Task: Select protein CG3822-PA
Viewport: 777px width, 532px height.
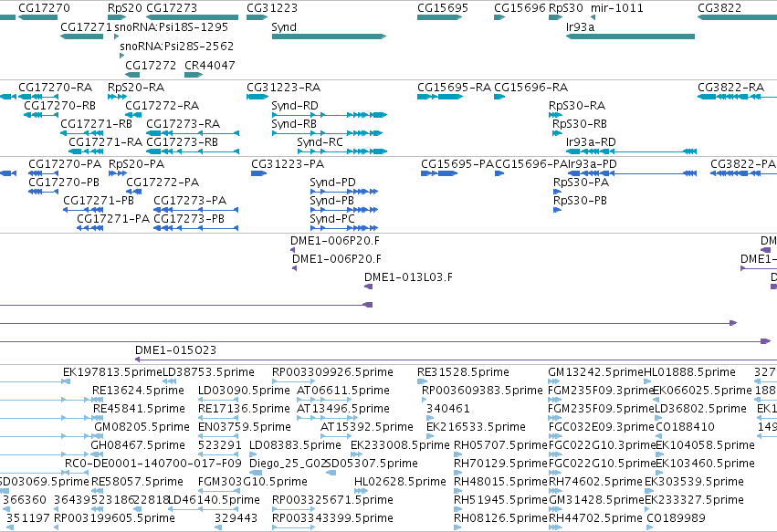Action: pyautogui.click(x=743, y=164)
